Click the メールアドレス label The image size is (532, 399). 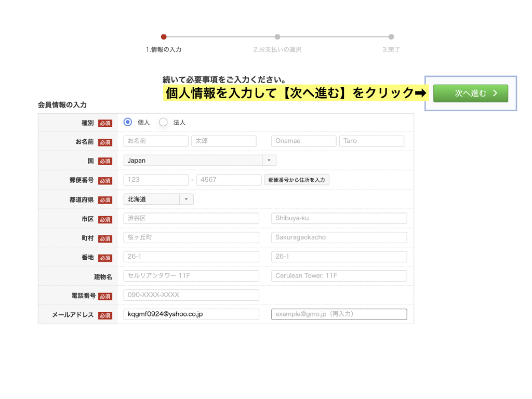(x=73, y=315)
